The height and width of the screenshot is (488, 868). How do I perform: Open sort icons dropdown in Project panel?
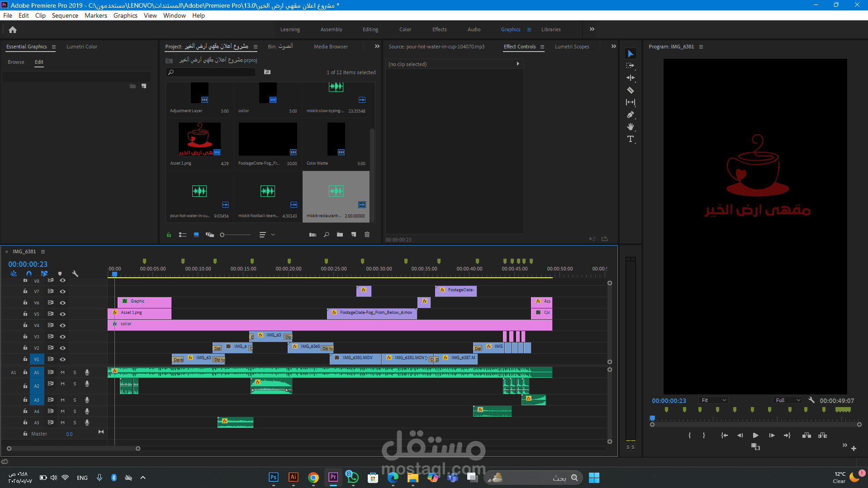pos(266,235)
